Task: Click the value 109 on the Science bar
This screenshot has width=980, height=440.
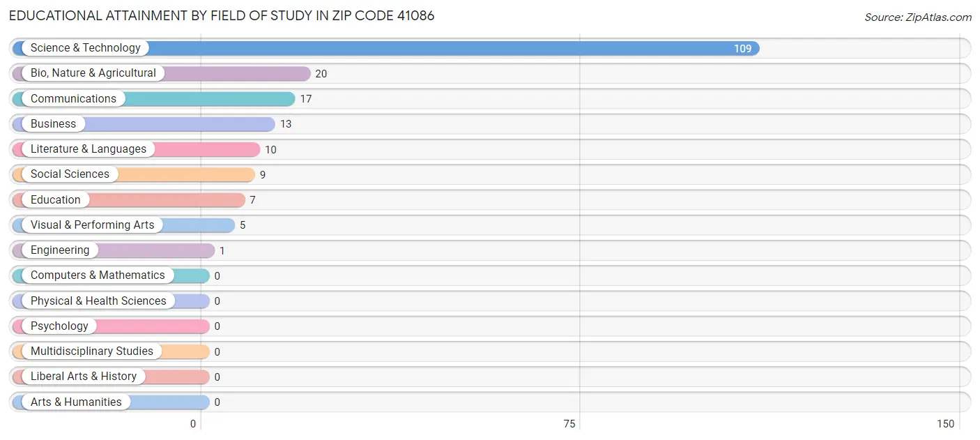Action: [742, 49]
